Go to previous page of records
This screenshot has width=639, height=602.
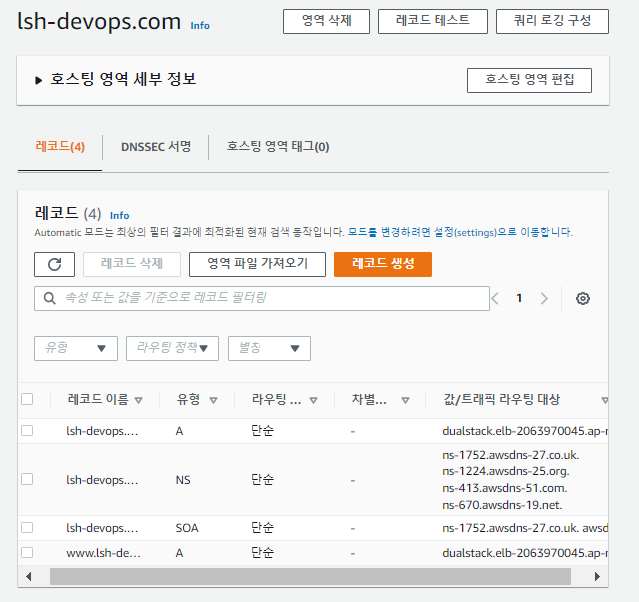click(x=495, y=298)
